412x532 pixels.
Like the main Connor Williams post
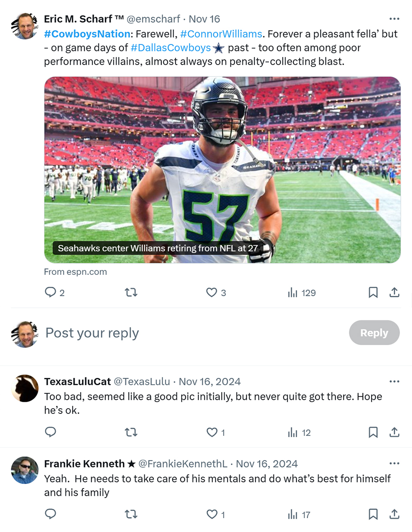[216, 292]
